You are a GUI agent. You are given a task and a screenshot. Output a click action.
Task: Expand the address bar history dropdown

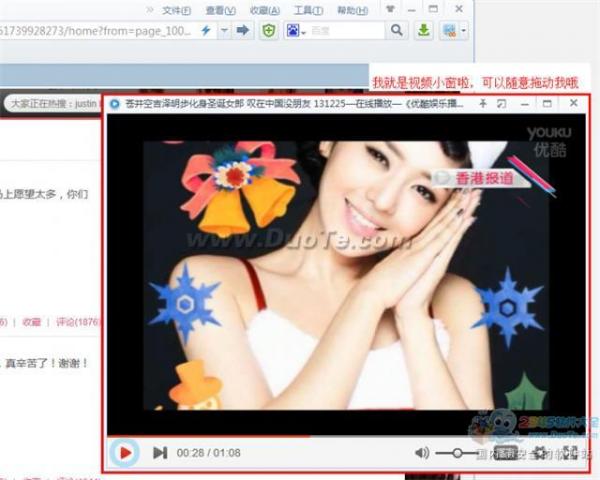(224, 30)
